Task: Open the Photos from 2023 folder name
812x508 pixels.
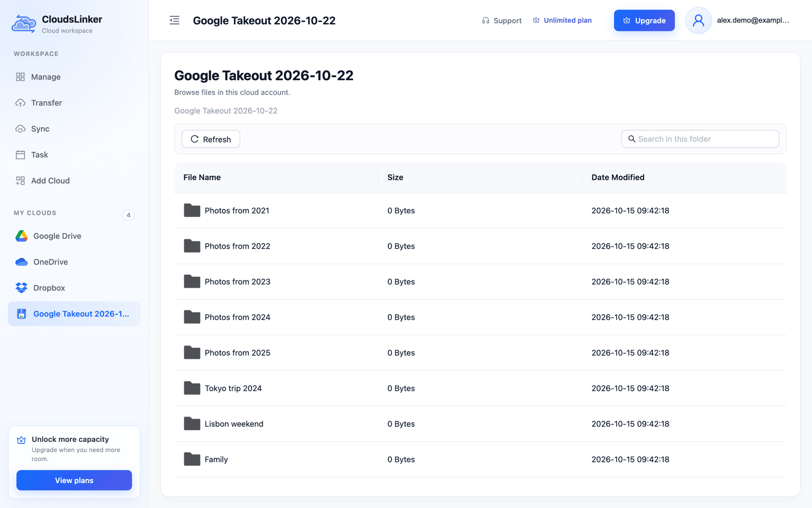Action: click(x=238, y=281)
